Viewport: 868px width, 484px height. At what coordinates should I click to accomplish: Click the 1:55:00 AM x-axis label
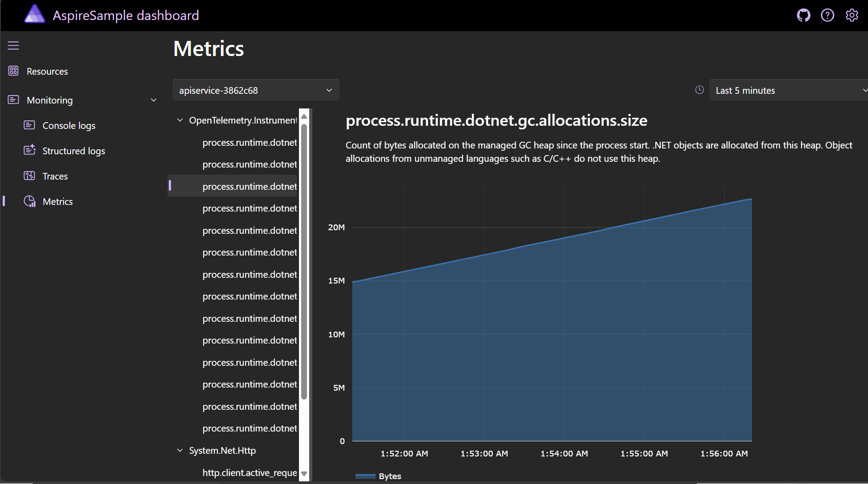pyautogui.click(x=644, y=454)
